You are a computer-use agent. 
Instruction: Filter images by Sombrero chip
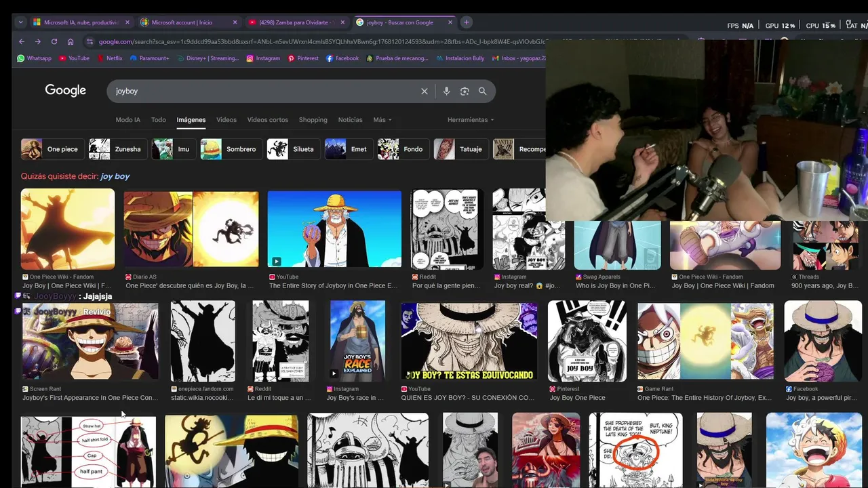point(231,149)
